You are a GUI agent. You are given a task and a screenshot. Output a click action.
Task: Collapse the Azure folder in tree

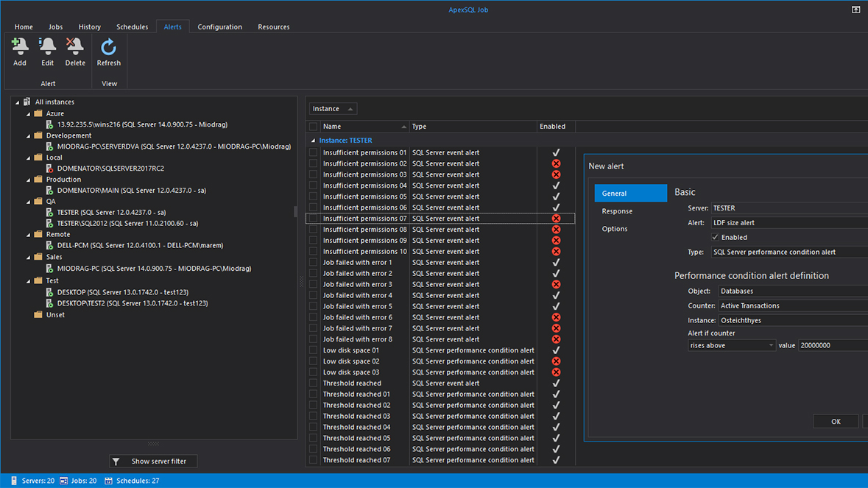29,114
